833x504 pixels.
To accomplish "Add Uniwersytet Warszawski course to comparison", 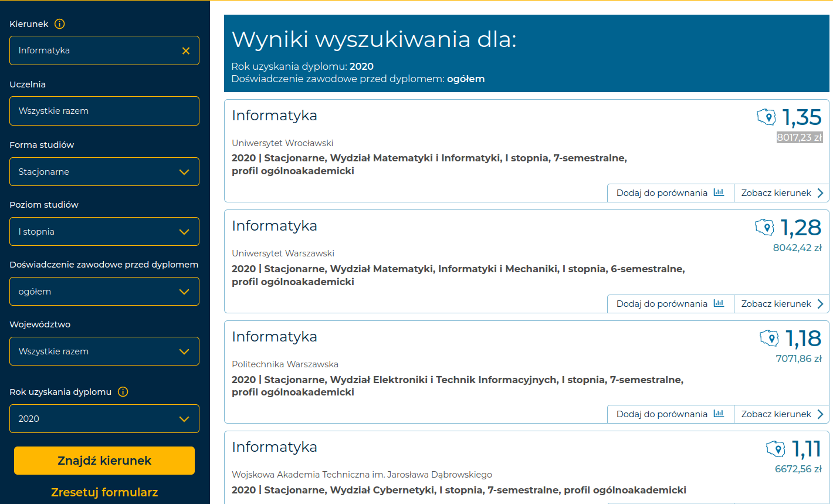I will click(x=670, y=304).
